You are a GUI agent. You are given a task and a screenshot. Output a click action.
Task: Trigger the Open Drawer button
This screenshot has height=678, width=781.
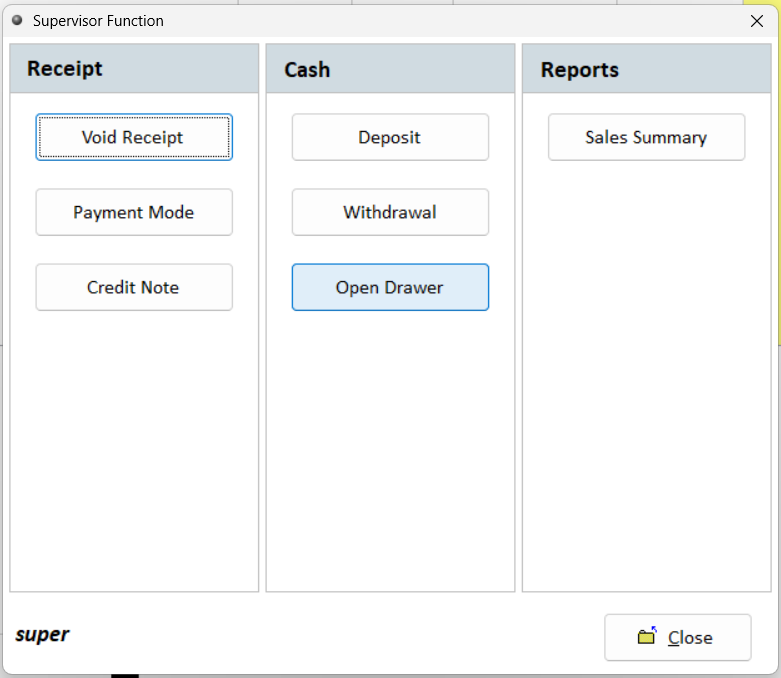[390, 287]
